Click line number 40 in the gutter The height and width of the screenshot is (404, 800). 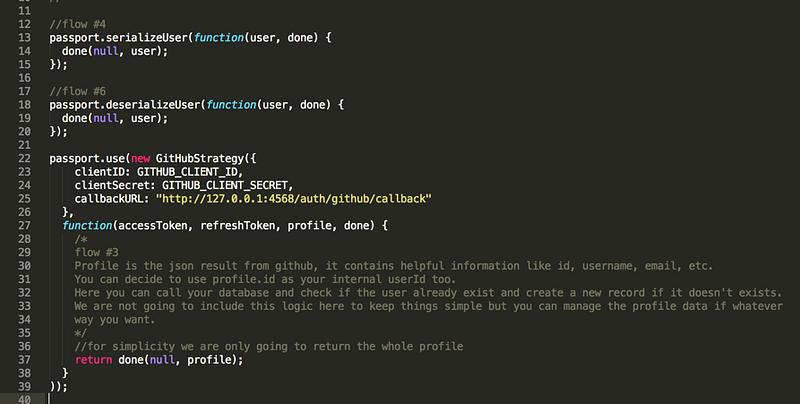(x=24, y=399)
